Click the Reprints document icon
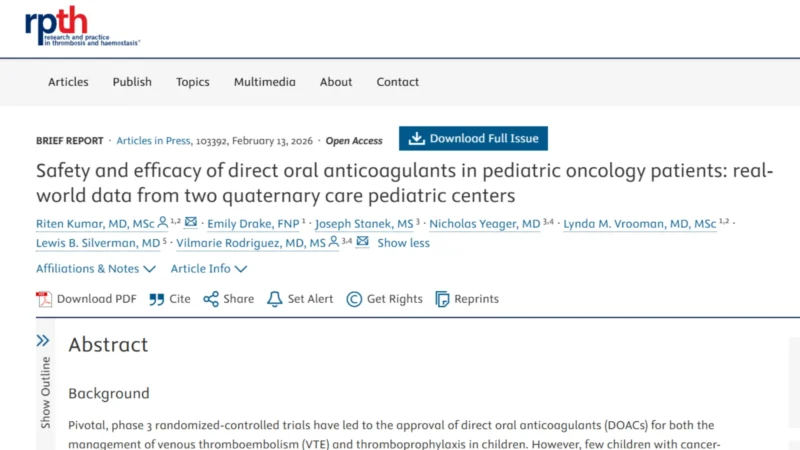 [x=442, y=299]
